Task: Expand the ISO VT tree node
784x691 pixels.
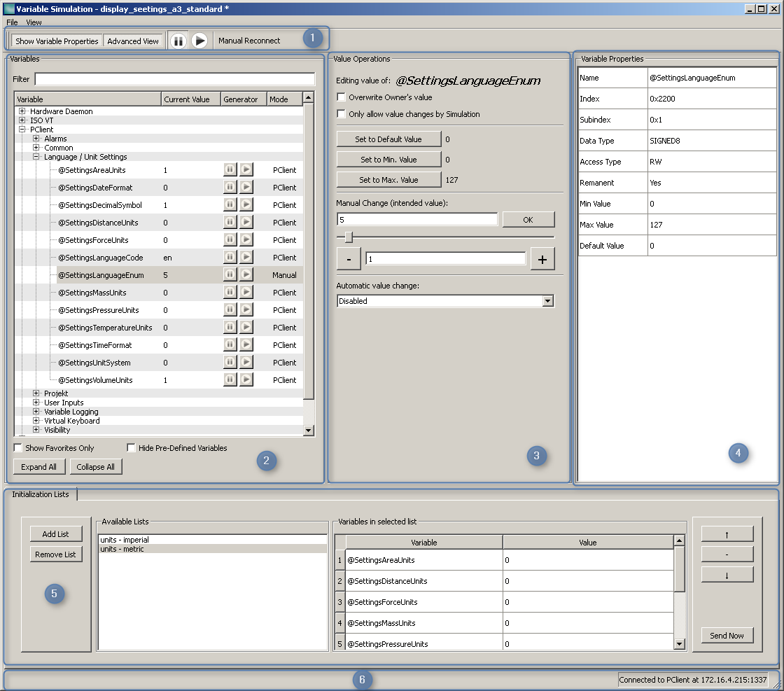Action: [x=23, y=120]
